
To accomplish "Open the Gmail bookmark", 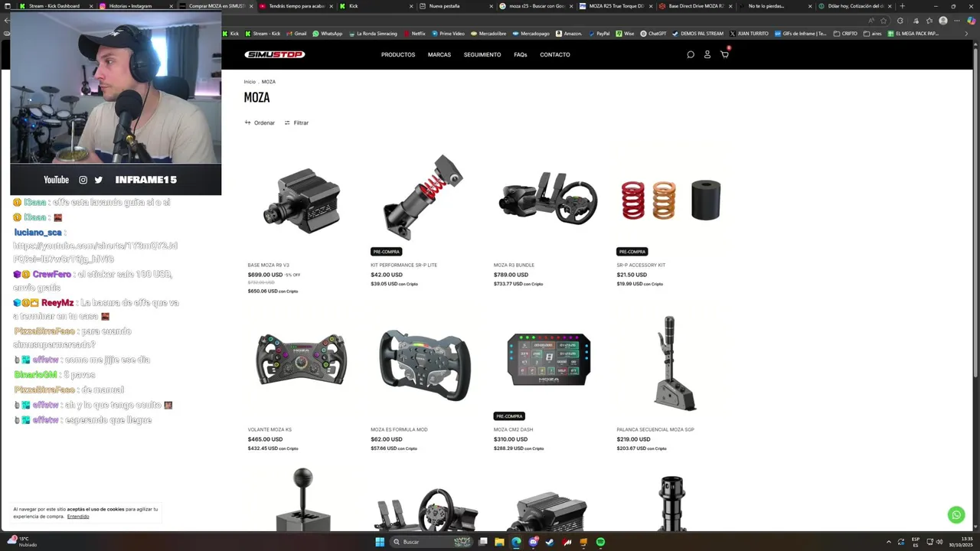I will coord(296,34).
